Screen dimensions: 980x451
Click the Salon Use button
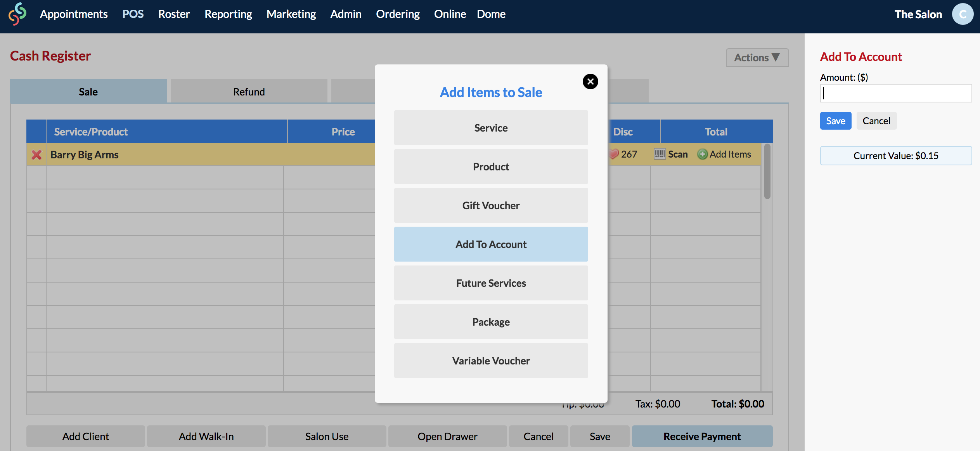pos(327,436)
